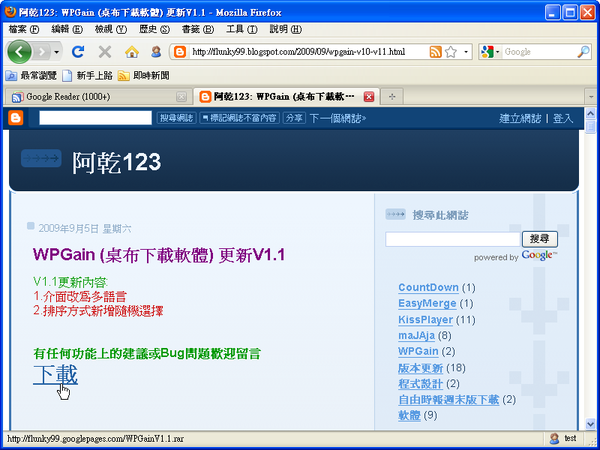The width and height of the screenshot is (600, 450).
Task: Open the 編輯 (E) menu
Action: coord(67,29)
